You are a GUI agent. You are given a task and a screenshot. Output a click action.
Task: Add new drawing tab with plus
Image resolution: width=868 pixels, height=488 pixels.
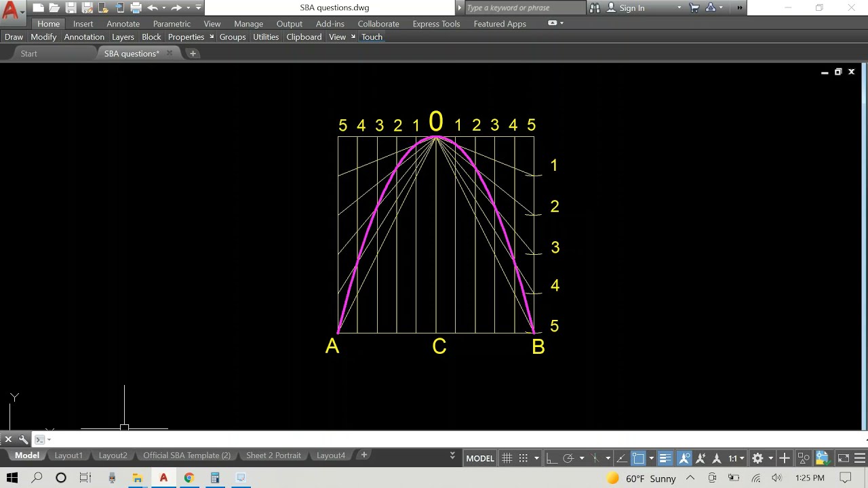tap(193, 54)
